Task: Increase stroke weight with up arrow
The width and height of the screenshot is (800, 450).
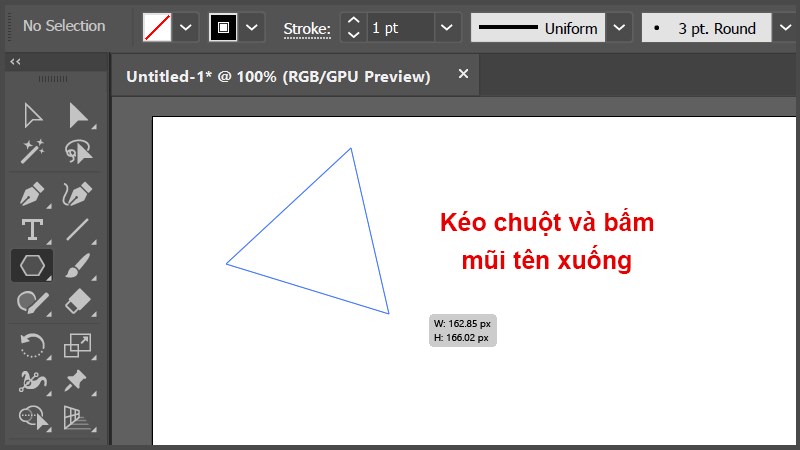Action: click(354, 20)
